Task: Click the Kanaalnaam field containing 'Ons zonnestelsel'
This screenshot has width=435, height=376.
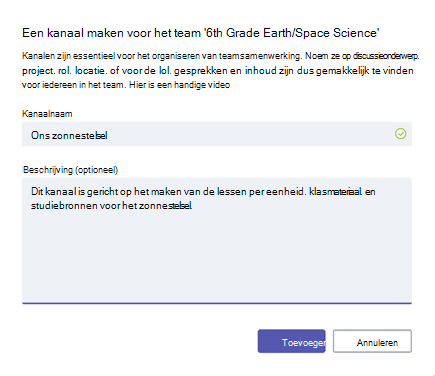Action: 217,134
